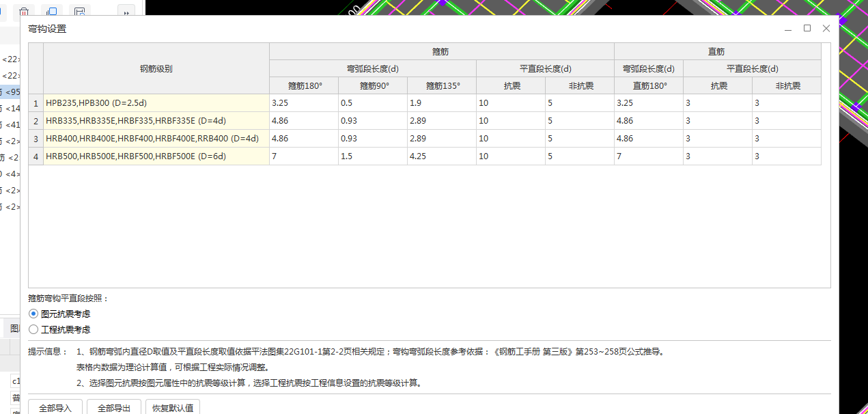Screen dimensions: 868x414
Task: Click the HRB335,HRB335E,HRBF335 (D=4d) cell
Action: 156,121
